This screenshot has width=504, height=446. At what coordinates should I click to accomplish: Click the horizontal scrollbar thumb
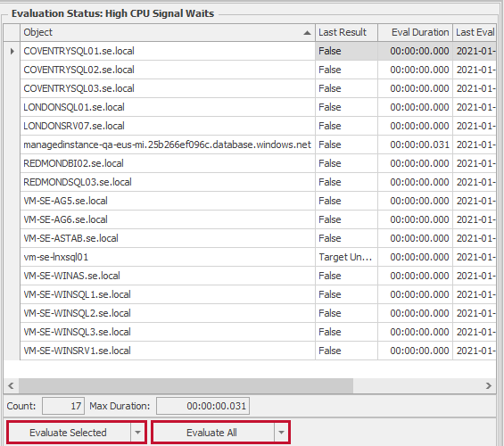click(x=186, y=385)
